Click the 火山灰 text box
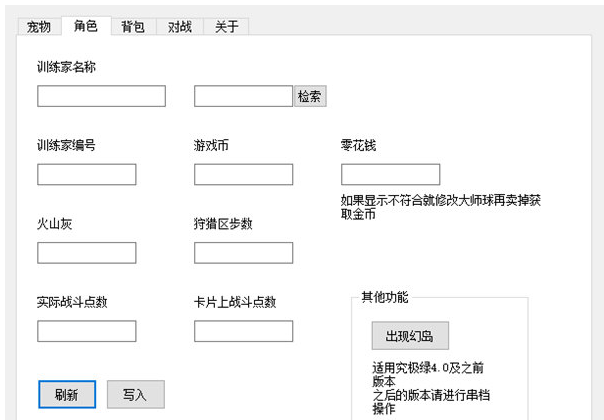 coord(86,253)
